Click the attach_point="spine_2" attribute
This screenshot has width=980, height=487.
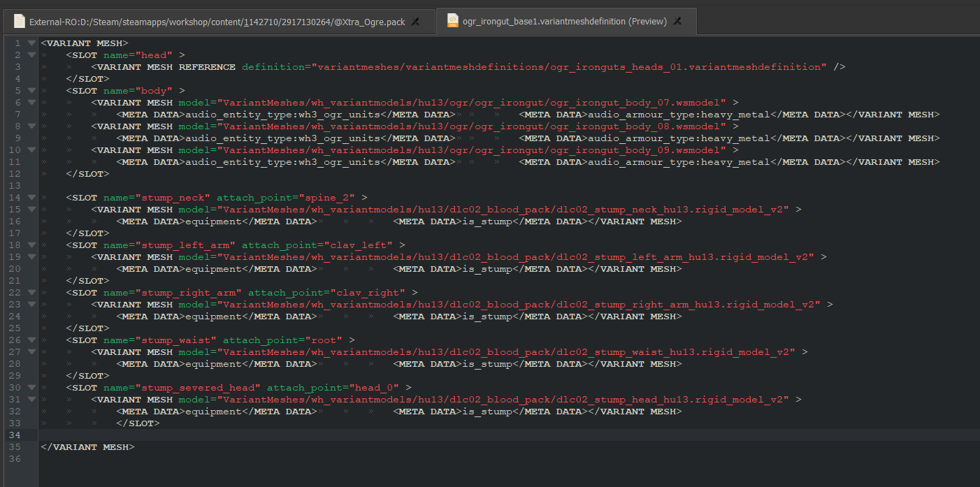click(x=285, y=198)
